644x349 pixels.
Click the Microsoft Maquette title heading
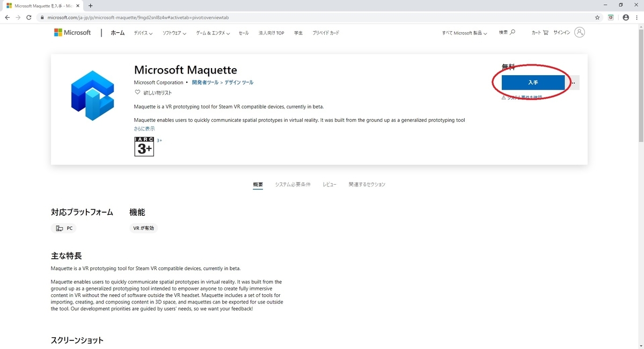click(x=186, y=70)
